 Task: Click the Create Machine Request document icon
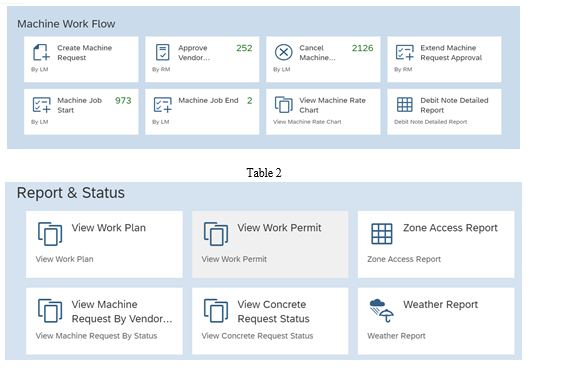click(x=41, y=52)
